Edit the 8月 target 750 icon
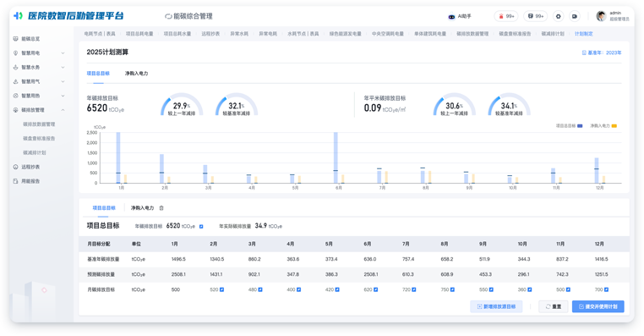This screenshot has height=336, width=644. [x=452, y=289]
